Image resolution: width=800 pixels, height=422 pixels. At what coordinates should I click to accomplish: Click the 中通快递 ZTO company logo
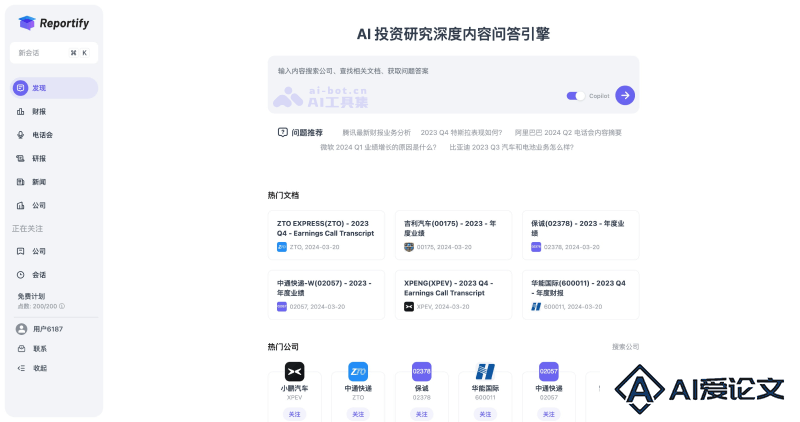tap(358, 371)
